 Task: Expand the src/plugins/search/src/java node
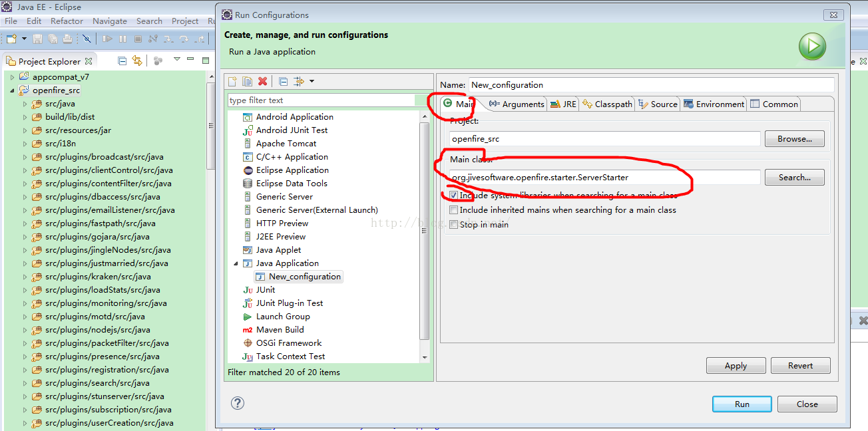(x=25, y=383)
